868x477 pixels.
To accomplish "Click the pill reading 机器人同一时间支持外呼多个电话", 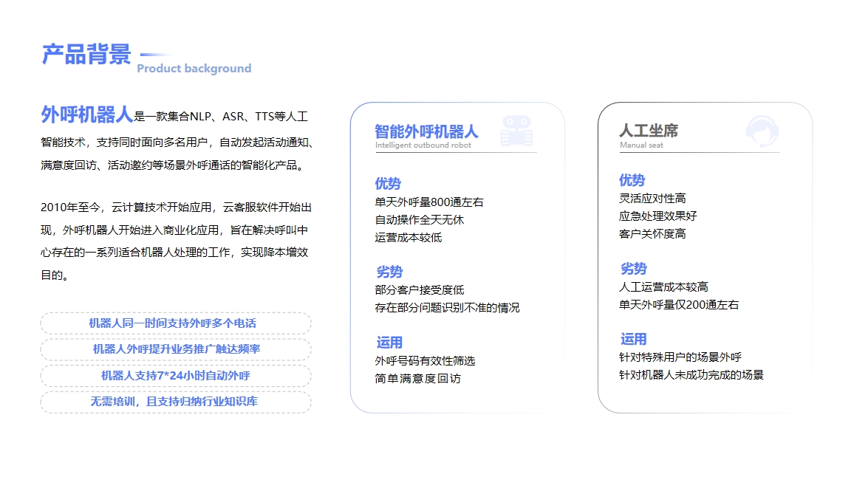I will pos(176,323).
